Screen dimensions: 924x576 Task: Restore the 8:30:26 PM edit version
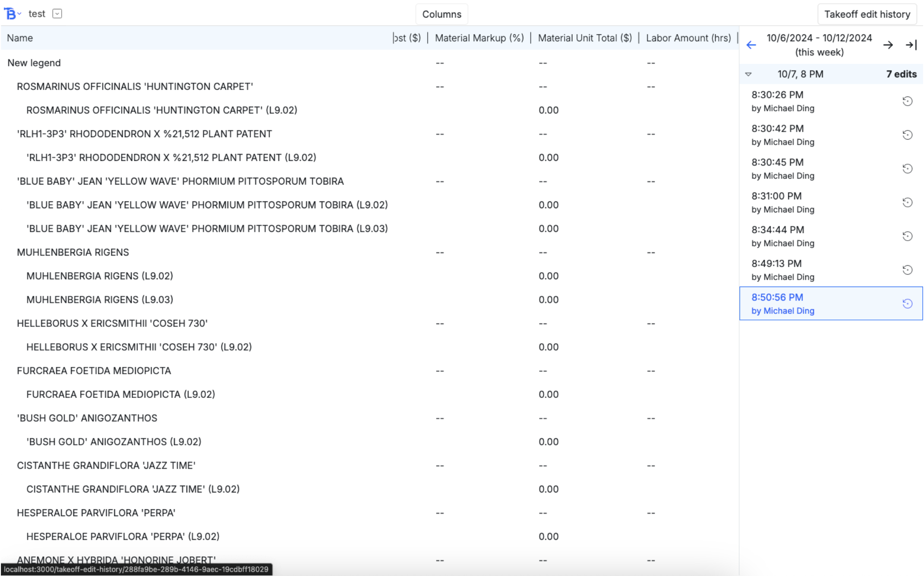[x=907, y=101]
